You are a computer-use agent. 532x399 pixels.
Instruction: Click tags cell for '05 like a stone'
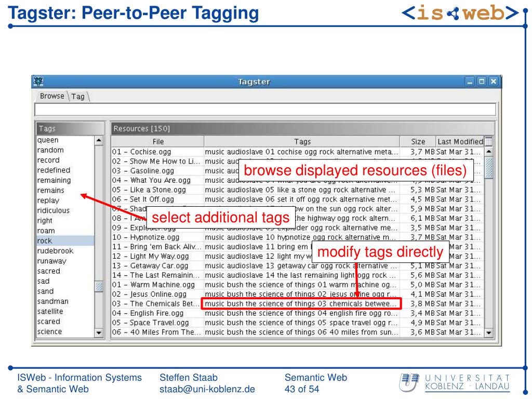coord(302,190)
